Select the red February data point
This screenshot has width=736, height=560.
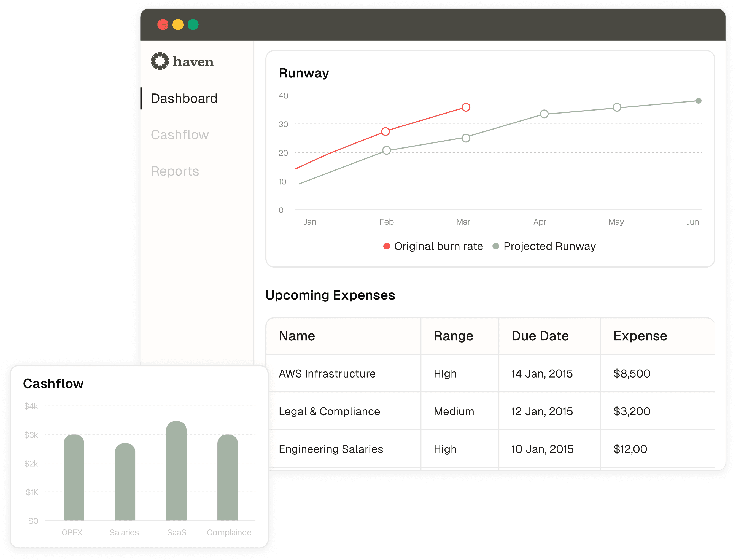click(386, 132)
